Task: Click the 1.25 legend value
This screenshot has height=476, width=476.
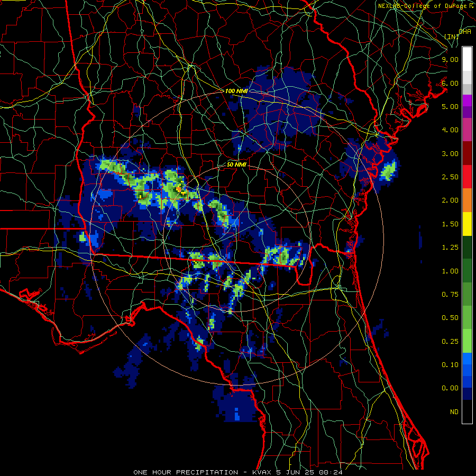Action: click(450, 248)
